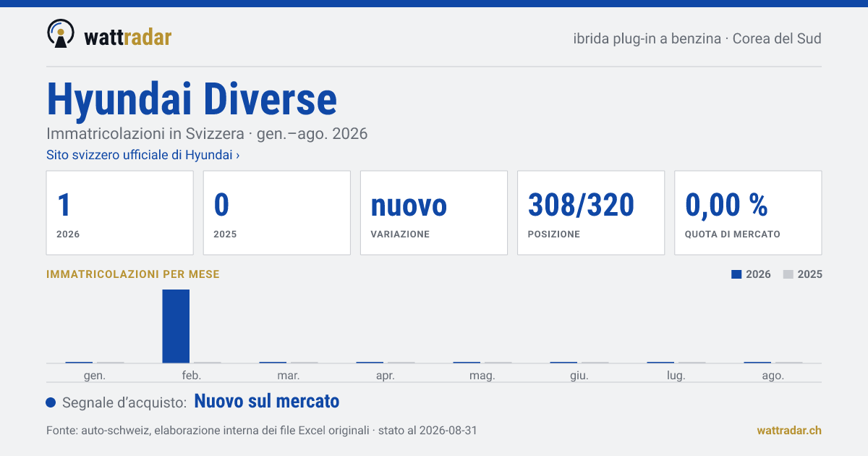
Task: Click the 2026 registrations card showing 1
Action: [120, 213]
